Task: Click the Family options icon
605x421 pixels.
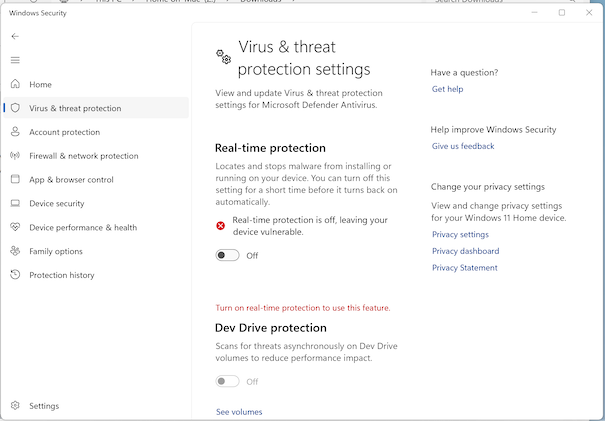Action: point(15,251)
